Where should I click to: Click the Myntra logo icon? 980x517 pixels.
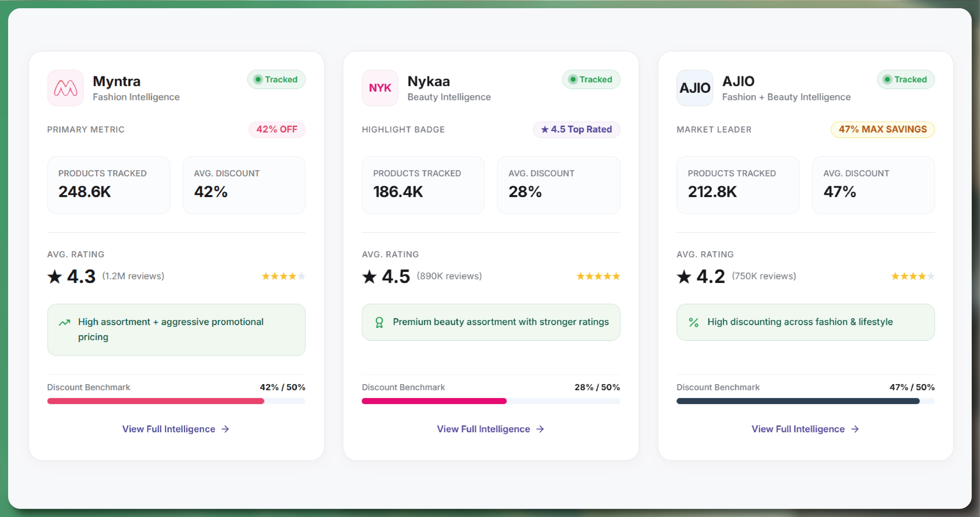(x=65, y=88)
